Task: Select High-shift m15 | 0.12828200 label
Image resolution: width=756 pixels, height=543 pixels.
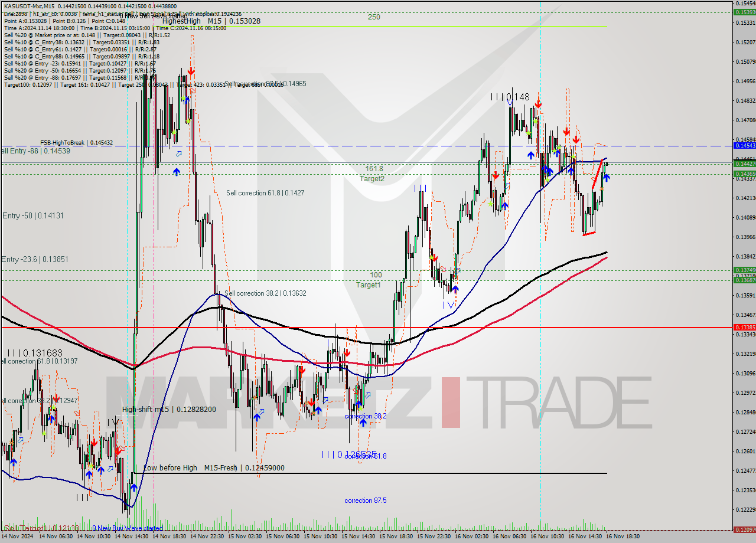Action: (x=169, y=410)
